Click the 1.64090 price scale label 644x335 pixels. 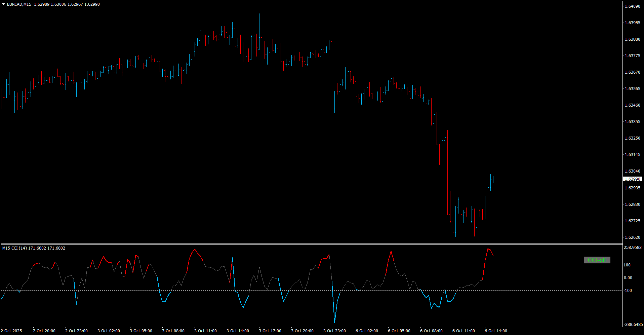[x=632, y=6]
